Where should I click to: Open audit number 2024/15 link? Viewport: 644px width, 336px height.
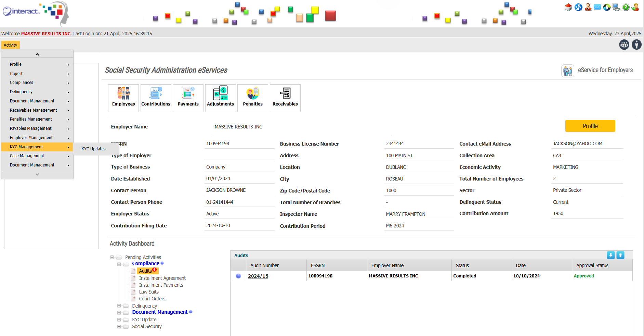click(258, 276)
